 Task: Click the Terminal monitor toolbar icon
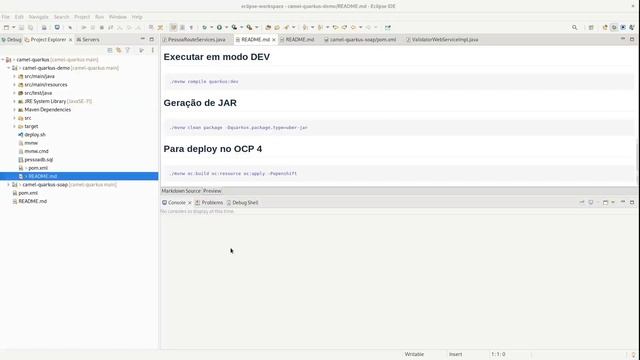(57, 27)
